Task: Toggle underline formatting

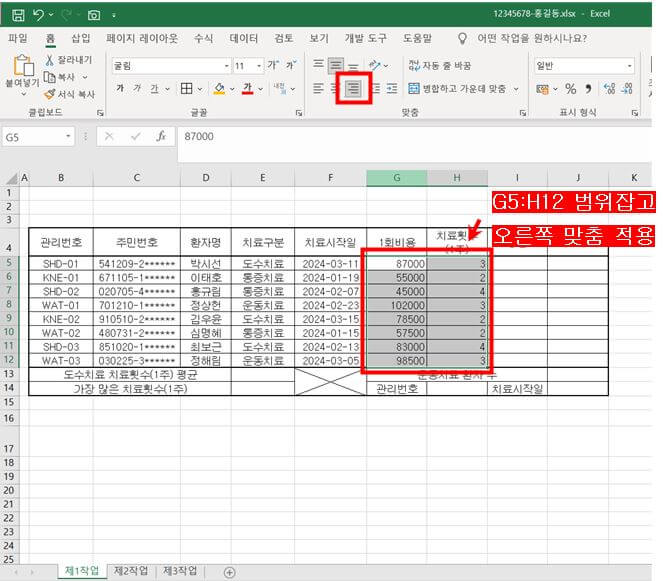Action: coord(154,88)
